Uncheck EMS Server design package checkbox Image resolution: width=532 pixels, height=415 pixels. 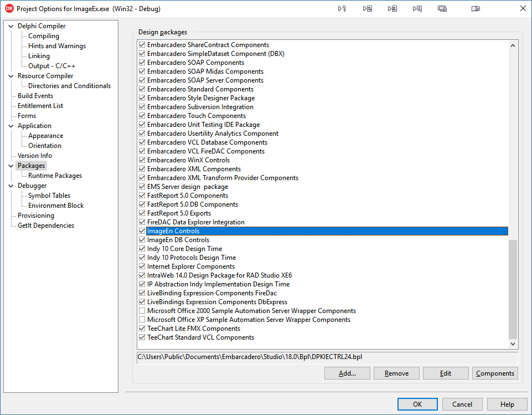[142, 186]
